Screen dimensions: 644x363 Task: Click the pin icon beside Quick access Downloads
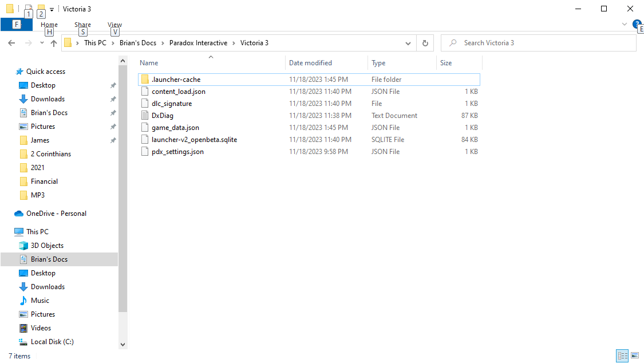[x=113, y=99]
